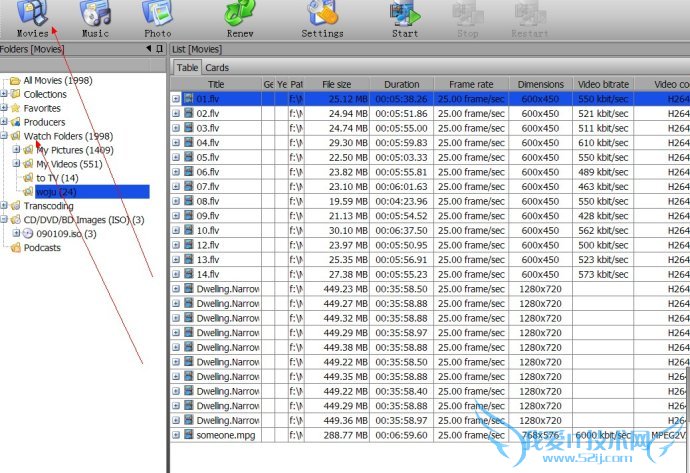Switch to the Cards tab
This screenshot has width=690, height=473.
(x=217, y=68)
